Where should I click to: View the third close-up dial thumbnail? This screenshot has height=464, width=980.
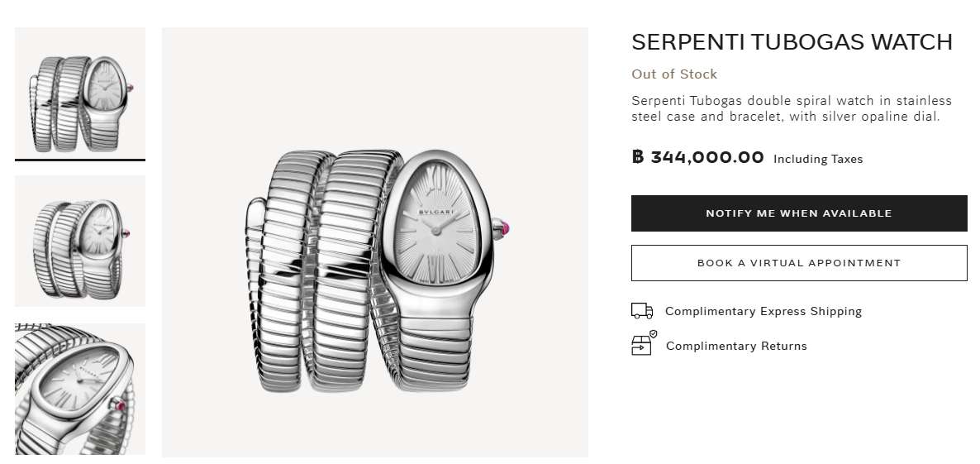[x=80, y=389]
